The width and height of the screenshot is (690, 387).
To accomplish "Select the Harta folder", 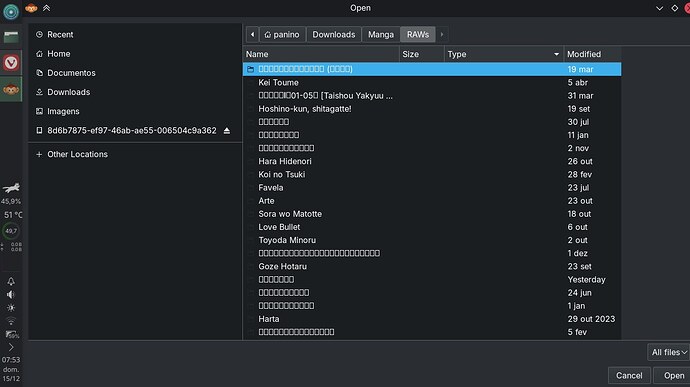I will click(x=432, y=319).
